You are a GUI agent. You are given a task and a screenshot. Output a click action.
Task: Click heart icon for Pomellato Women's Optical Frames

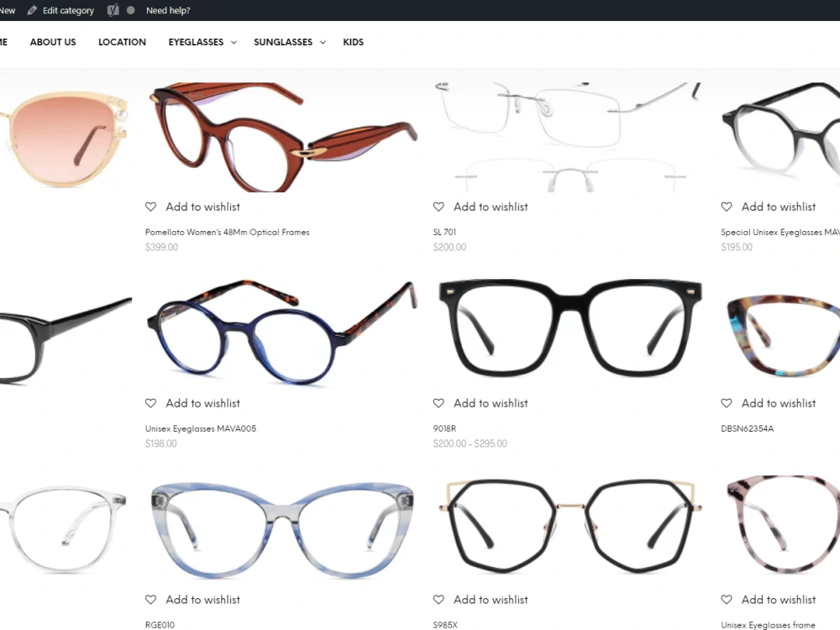tap(150, 207)
